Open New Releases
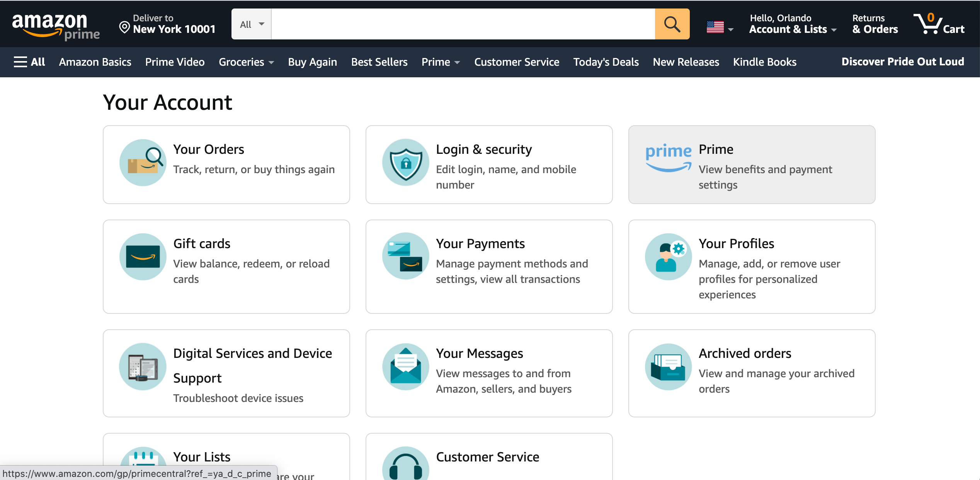 pos(686,62)
